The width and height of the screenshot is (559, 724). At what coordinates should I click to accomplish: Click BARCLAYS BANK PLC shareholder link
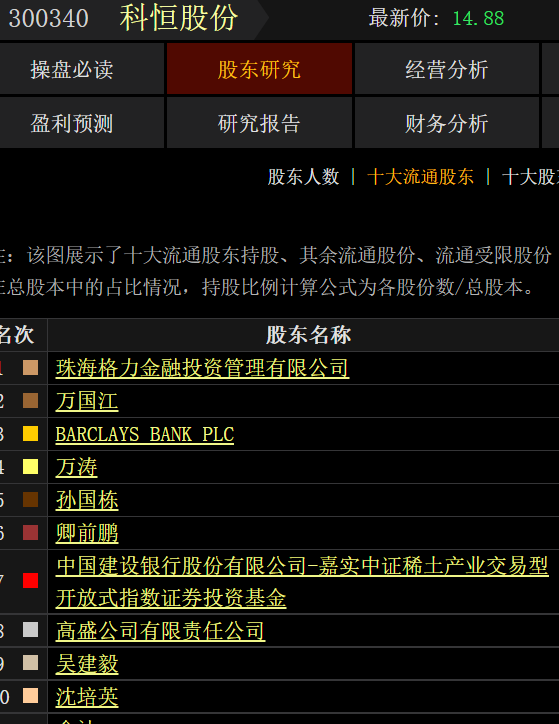pos(144,434)
